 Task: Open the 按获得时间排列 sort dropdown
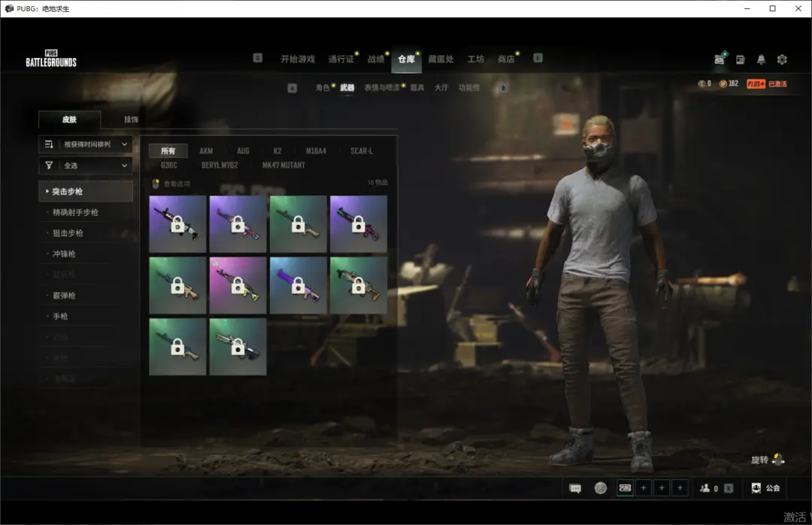86,144
